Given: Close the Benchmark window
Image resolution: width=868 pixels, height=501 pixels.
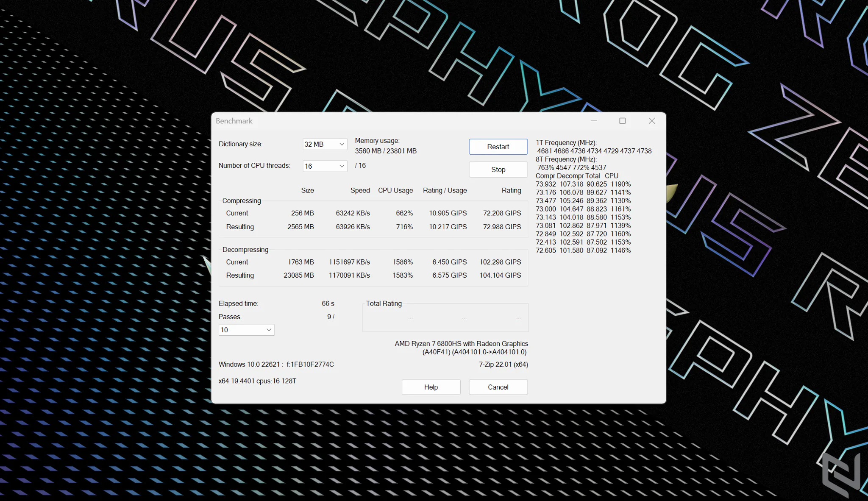Looking at the screenshot, I should coord(652,121).
